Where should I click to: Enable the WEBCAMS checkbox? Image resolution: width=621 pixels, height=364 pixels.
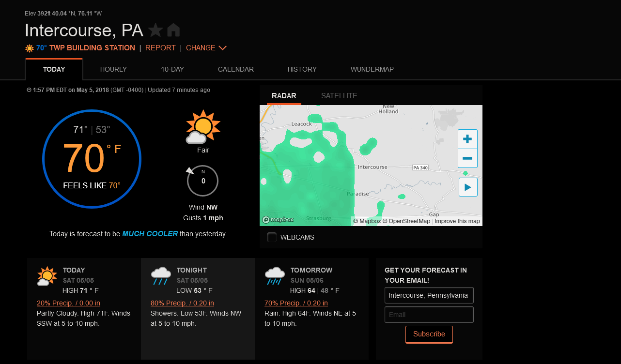(x=272, y=237)
